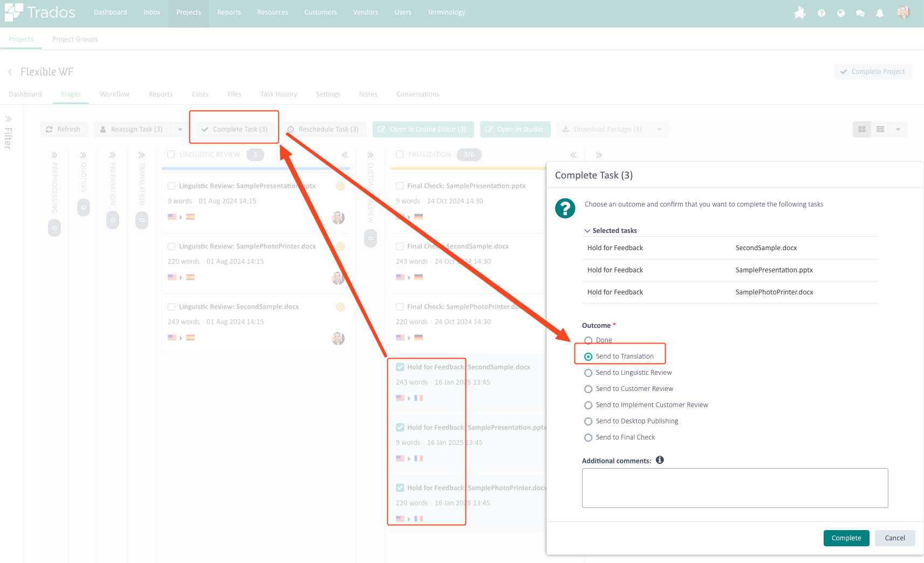Open the chat conversations icon in header
Image resolution: width=924 pixels, height=563 pixels.
[x=860, y=13]
